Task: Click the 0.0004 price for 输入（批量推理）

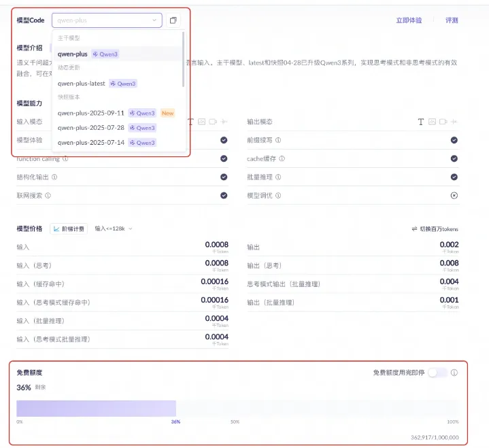Action: pos(216,318)
